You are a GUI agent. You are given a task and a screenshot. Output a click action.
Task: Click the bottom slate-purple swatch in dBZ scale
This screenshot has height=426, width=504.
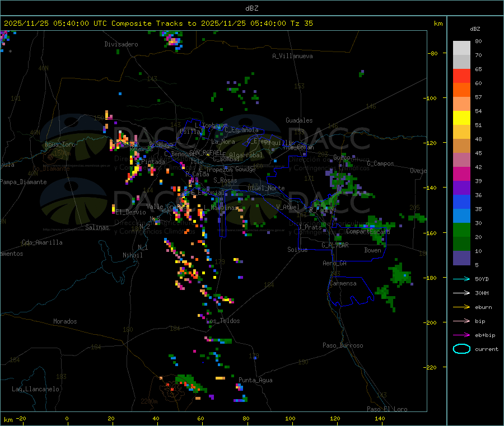tap(461, 258)
